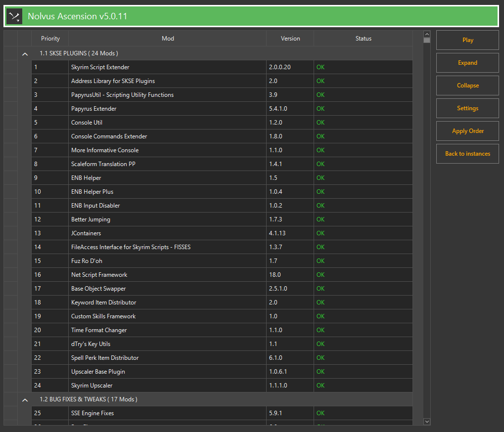The image size is (504, 432).
Task: Click version 1.0.6.1 cell
Action: click(290, 371)
